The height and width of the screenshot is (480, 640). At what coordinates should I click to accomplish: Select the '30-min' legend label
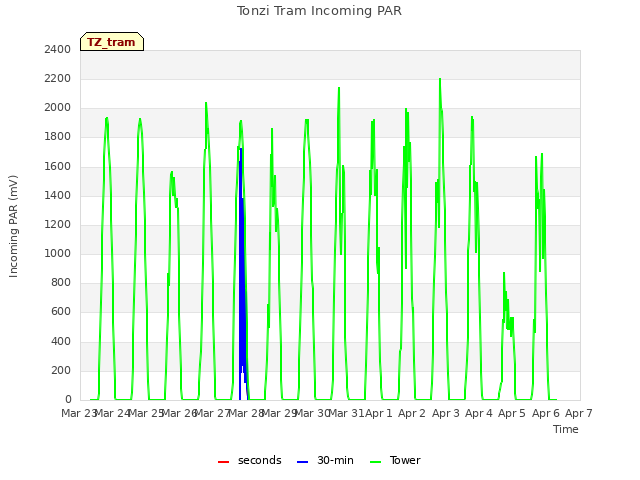335,460
